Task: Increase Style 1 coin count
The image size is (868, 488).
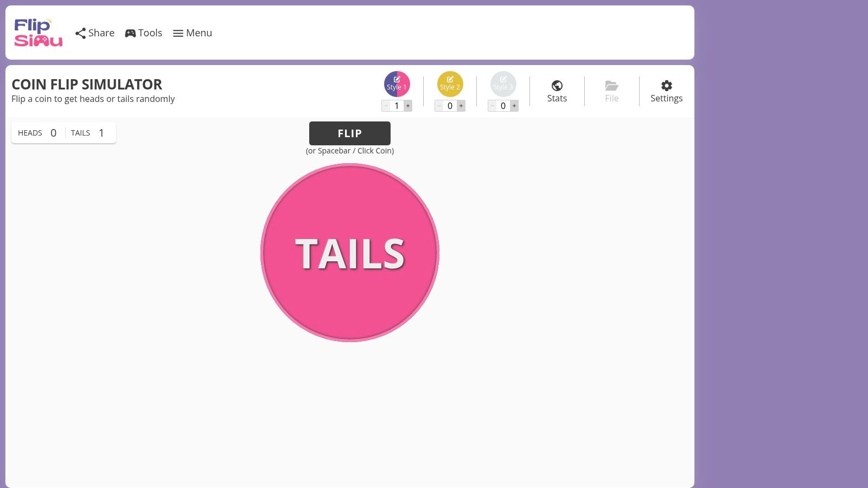Action: [x=408, y=106]
